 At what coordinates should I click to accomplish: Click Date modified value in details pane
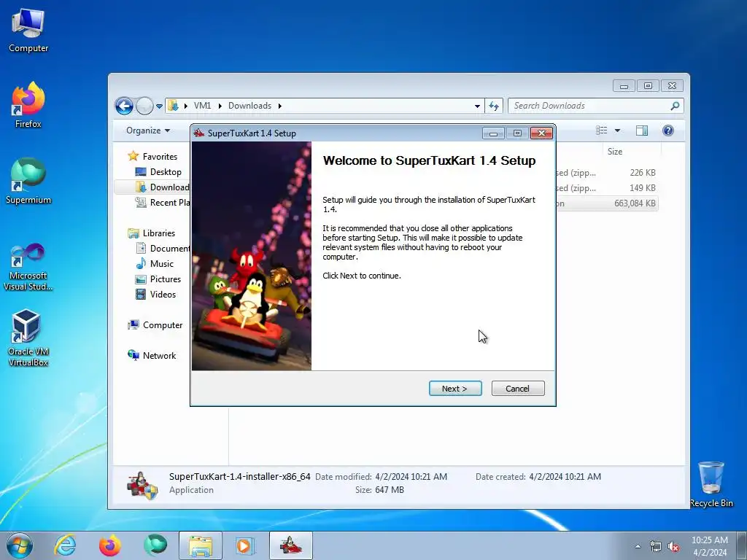click(411, 477)
